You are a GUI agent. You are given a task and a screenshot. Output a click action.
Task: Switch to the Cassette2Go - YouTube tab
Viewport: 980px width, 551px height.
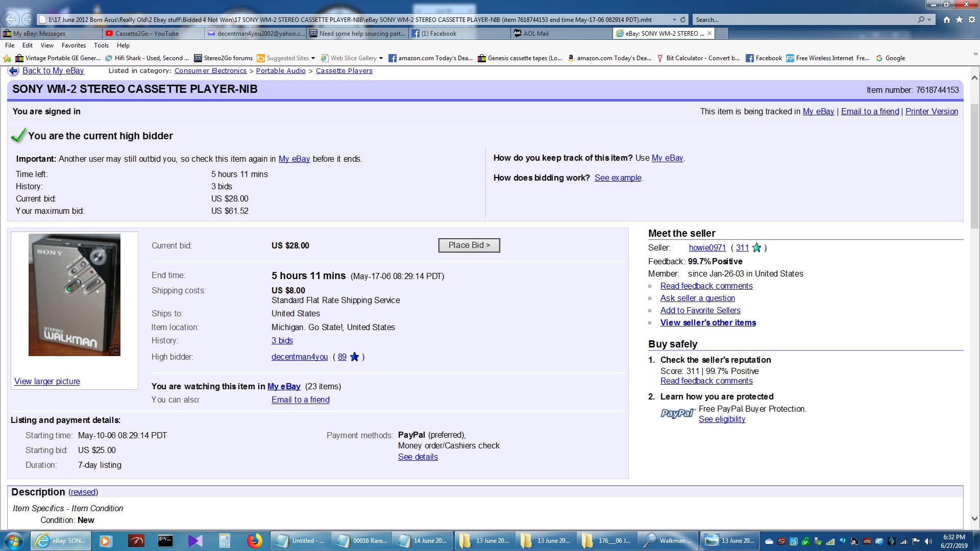tap(153, 33)
